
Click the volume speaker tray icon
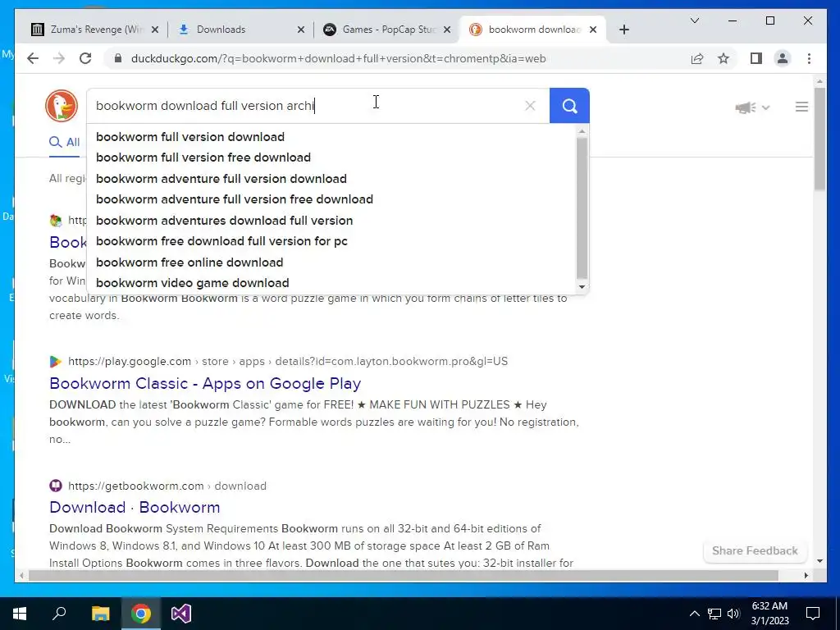coord(733,614)
